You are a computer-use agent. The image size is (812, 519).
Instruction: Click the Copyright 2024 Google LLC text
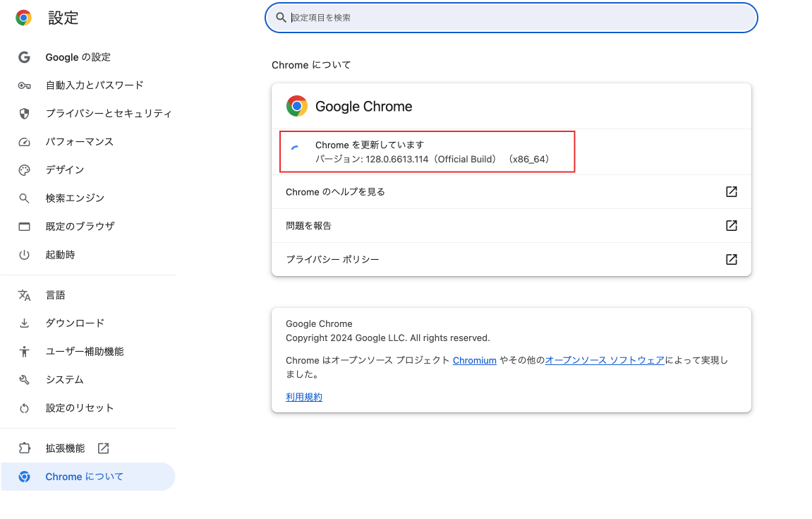tap(387, 338)
